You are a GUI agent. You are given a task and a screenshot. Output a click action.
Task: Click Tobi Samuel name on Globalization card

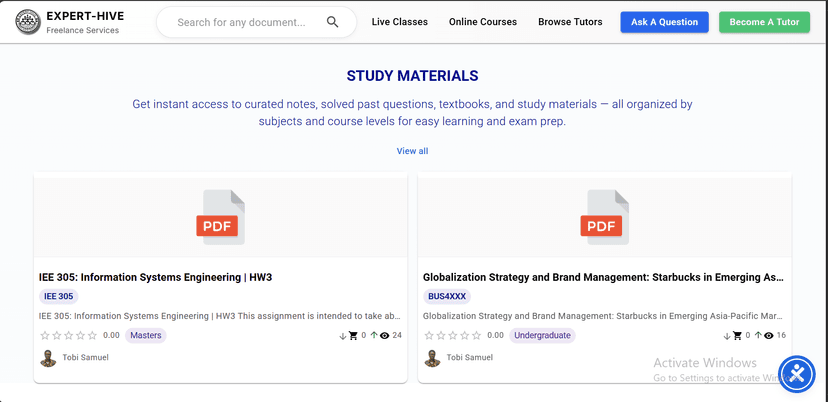pyautogui.click(x=470, y=358)
